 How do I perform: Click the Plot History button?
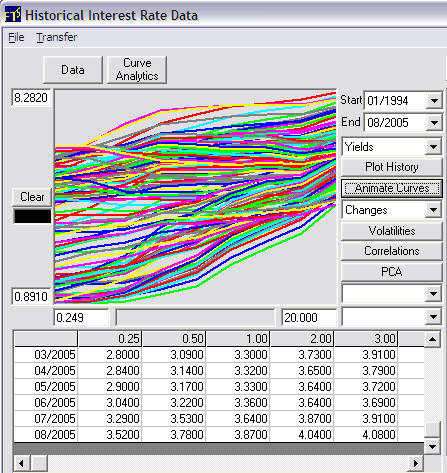click(392, 167)
